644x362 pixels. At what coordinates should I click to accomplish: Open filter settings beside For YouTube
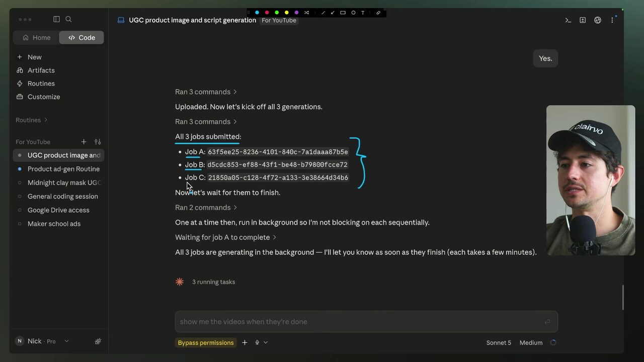(98, 142)
